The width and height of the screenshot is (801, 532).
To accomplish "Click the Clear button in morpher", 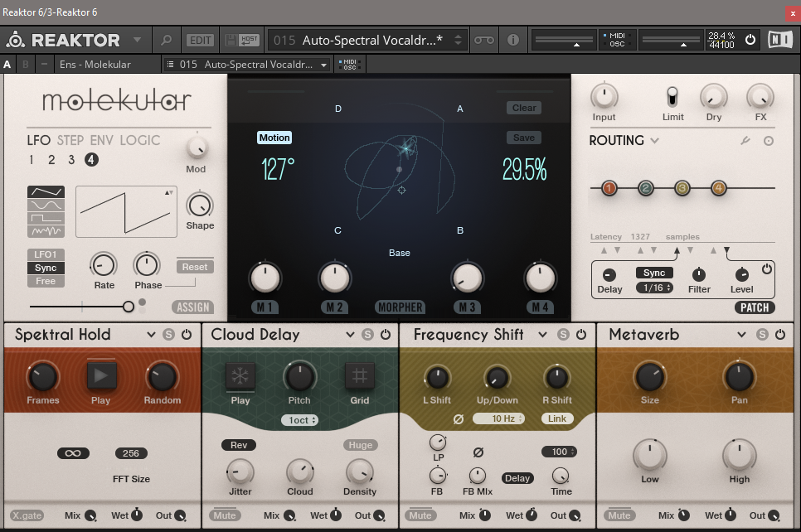I will 523,108.
